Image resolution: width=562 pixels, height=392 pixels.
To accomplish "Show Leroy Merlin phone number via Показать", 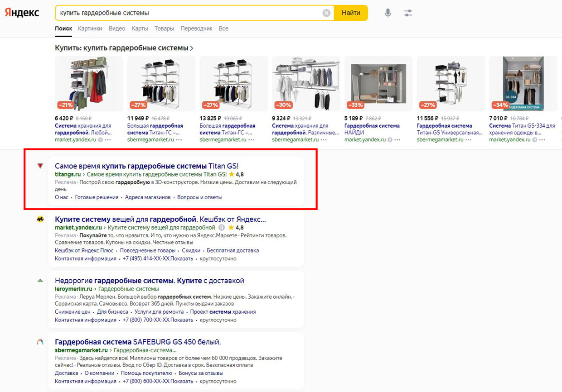I will [x=182, y=320].
